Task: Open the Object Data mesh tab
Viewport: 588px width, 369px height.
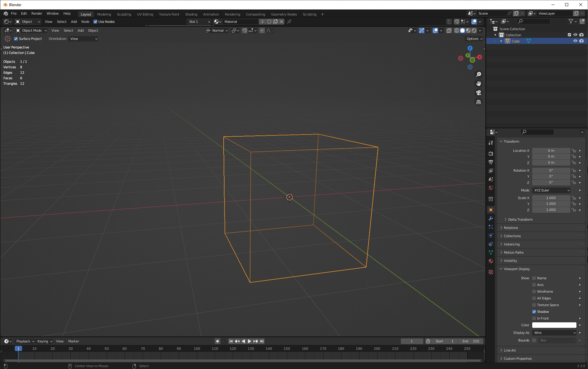Action: [491, 253]
